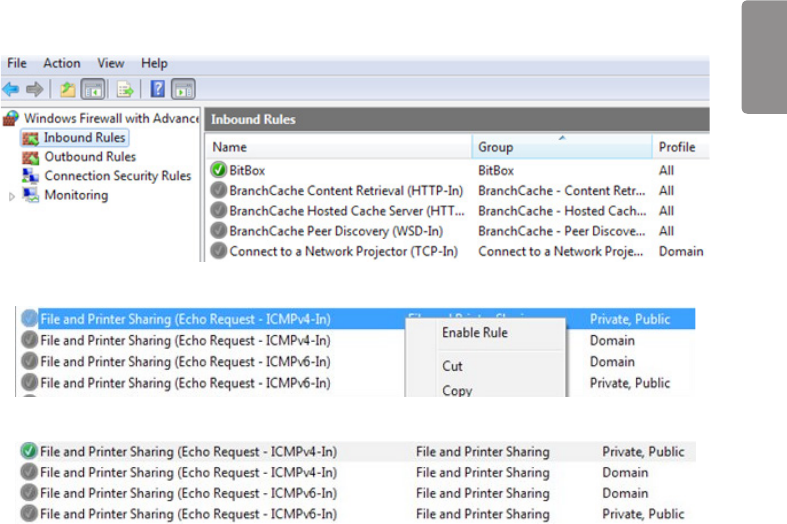Expand the Monitoring tree node

coord(12,196)
